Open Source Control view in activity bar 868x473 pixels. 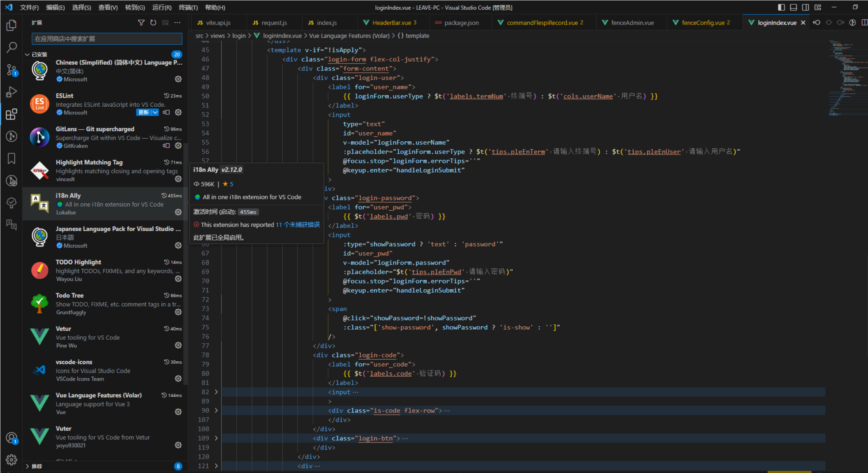(12, 70)
